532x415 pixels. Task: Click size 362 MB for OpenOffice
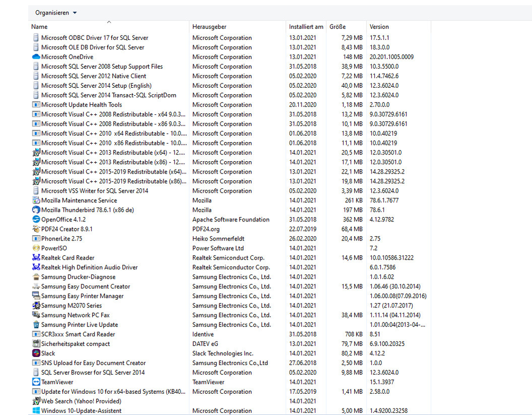353,219
